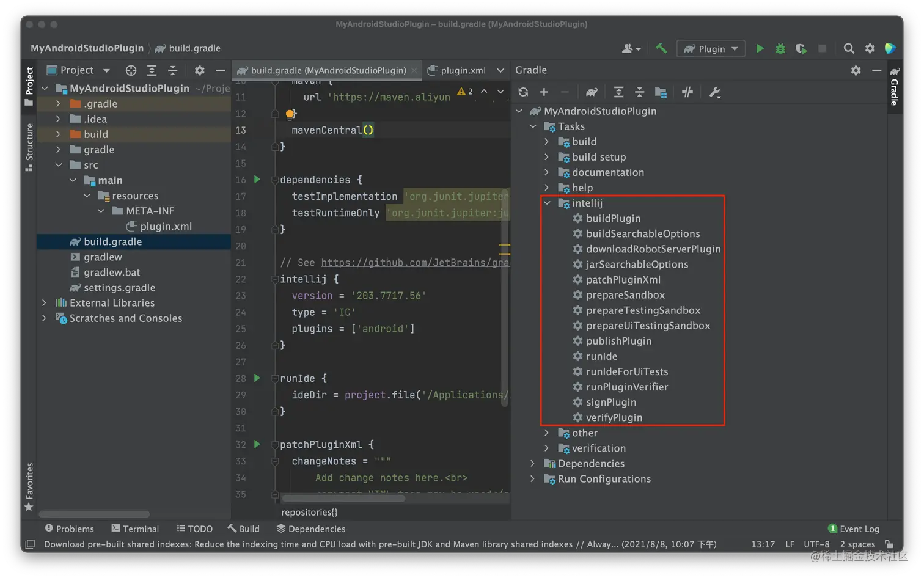
Task: Execute Gradle task elephant icon
Action: coord(592,92)
